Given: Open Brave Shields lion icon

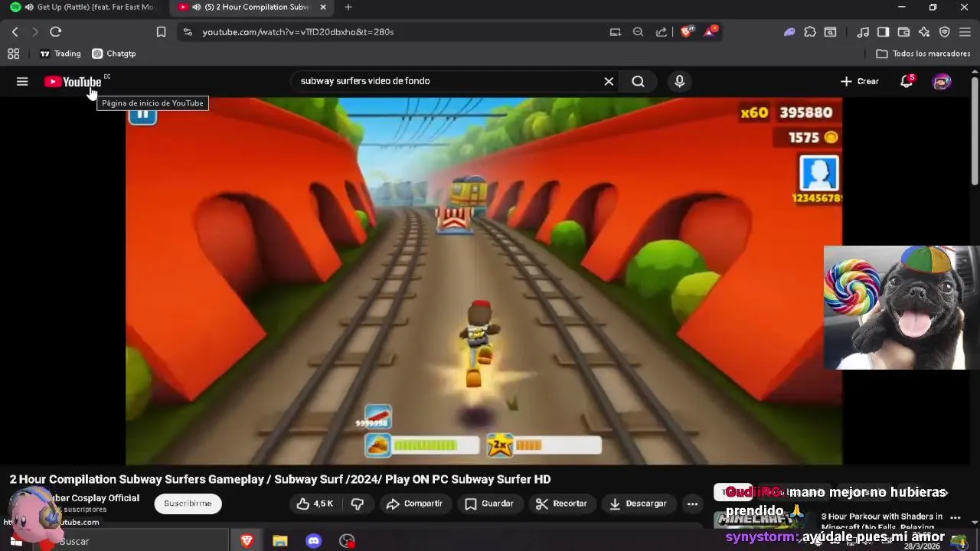Looking at the screenshot, I should [687, 31].
